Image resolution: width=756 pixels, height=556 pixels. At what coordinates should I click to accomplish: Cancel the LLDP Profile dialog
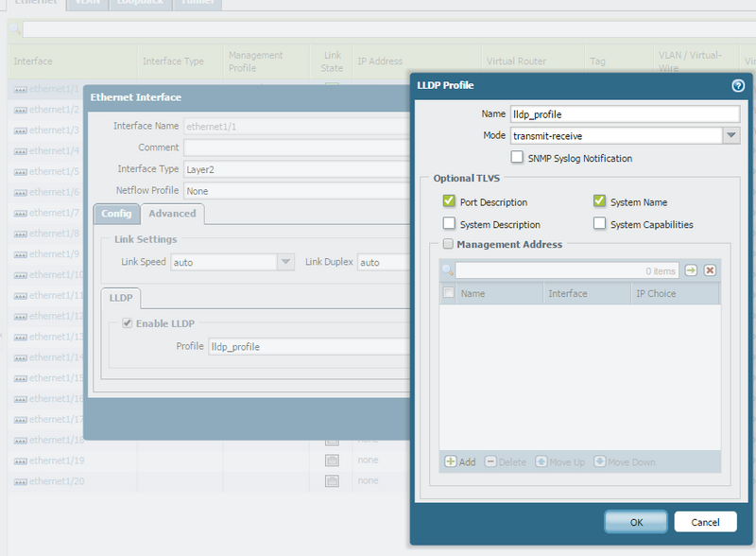click(705, 522)
